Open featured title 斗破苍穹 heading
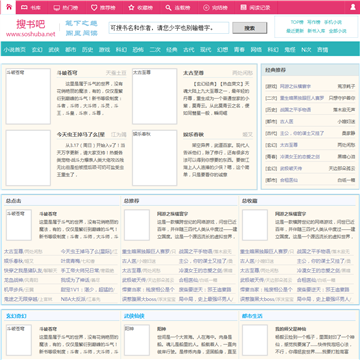Image resolution: width=360 pixels, height=360 pixels. click(x=67, y=73)
